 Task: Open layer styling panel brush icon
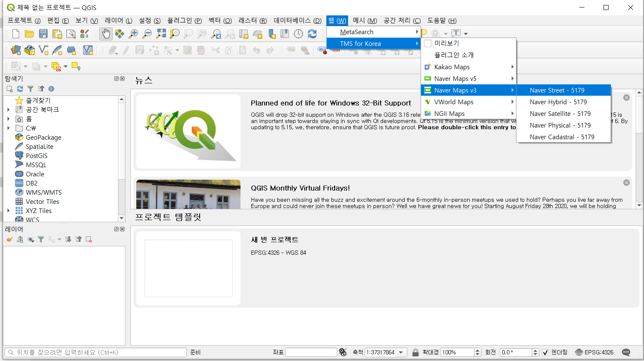click(x=10, y=239)
